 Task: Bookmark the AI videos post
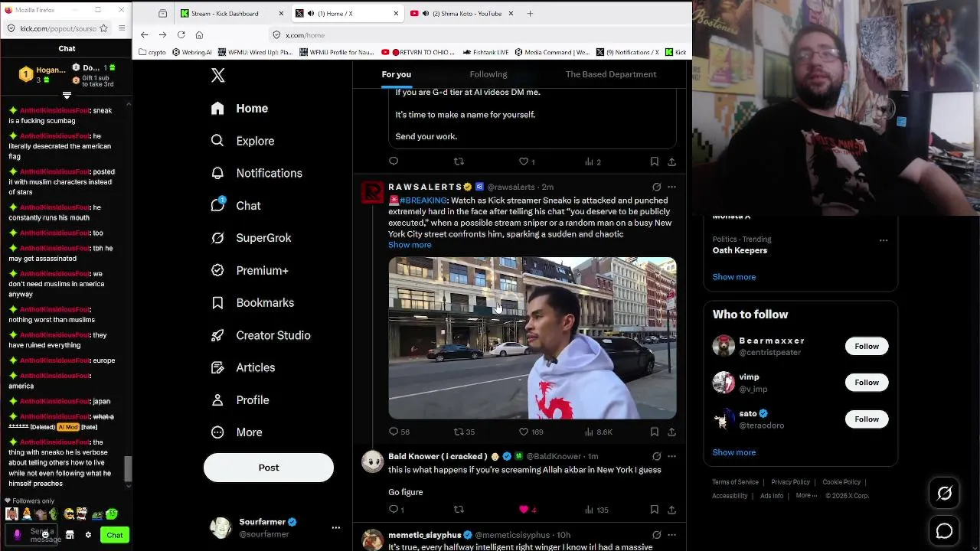pos(654,161)
